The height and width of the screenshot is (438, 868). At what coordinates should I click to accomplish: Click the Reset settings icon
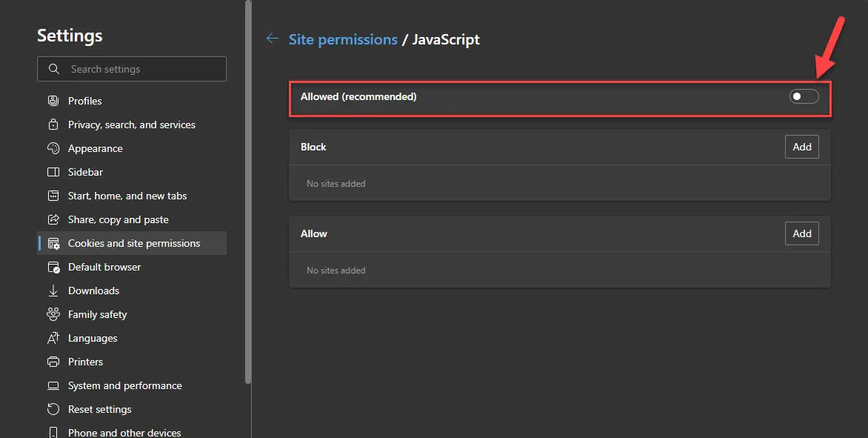53,409
